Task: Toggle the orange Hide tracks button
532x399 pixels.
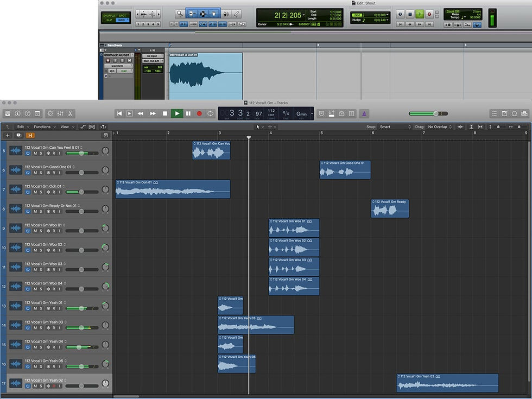Action: click(30, 135)
